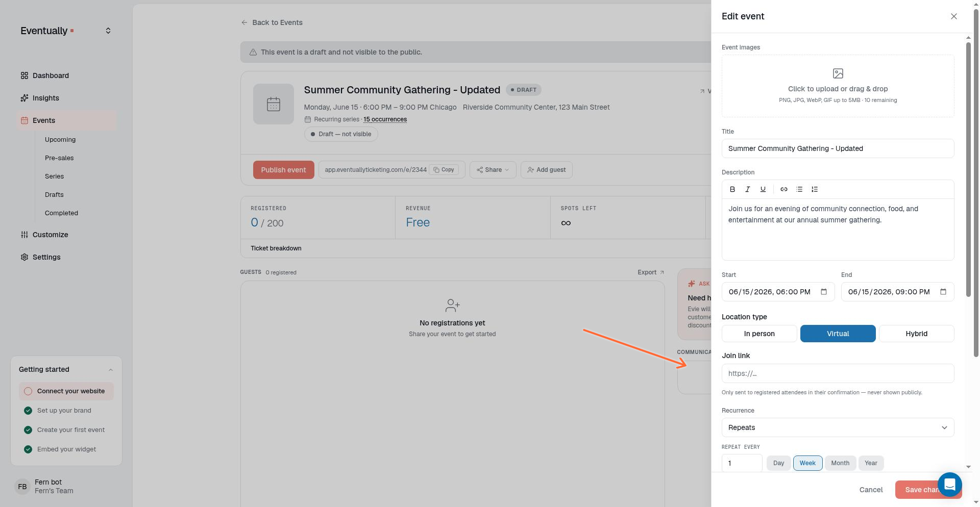This screenshot has width=980, height=507.
Task: Open Events section in sidebar
Action: [x=66, y=120]
